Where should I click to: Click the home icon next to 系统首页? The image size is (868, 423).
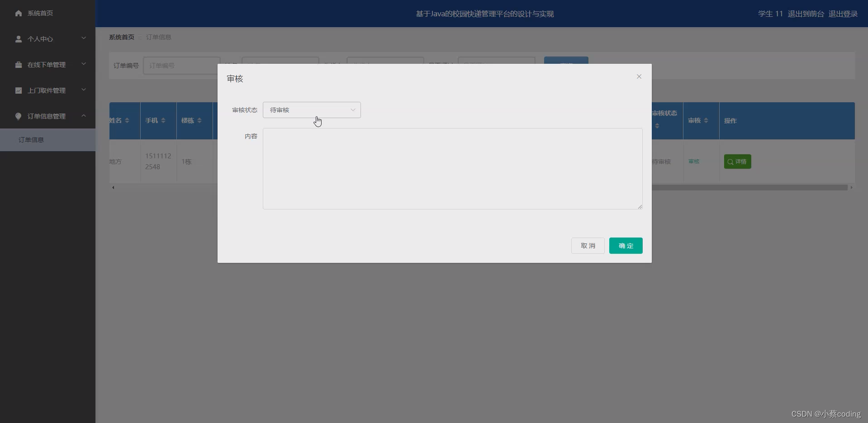coord(19,13)
